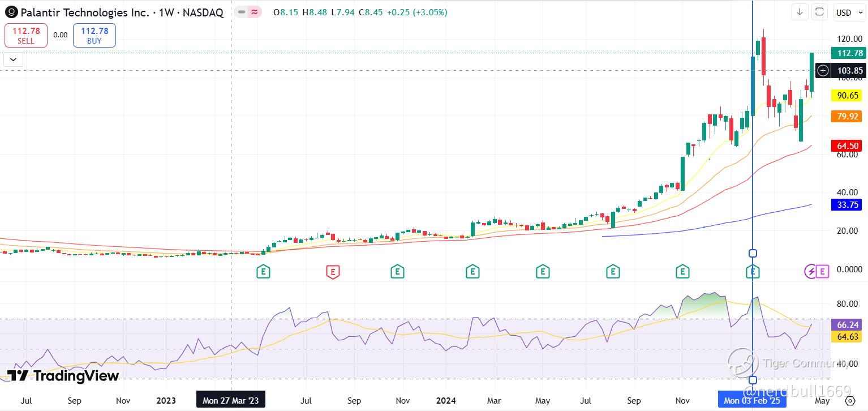Screen dimensions: 868x411
Task: Click the purple upcoming earnings E marker
Action: tap(823, 272)
